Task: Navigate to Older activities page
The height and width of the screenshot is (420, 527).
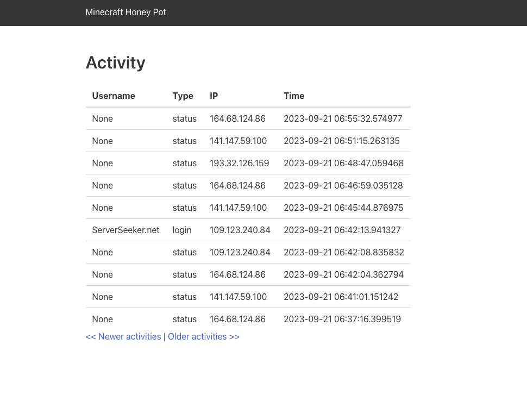Action: click(204, 336)
